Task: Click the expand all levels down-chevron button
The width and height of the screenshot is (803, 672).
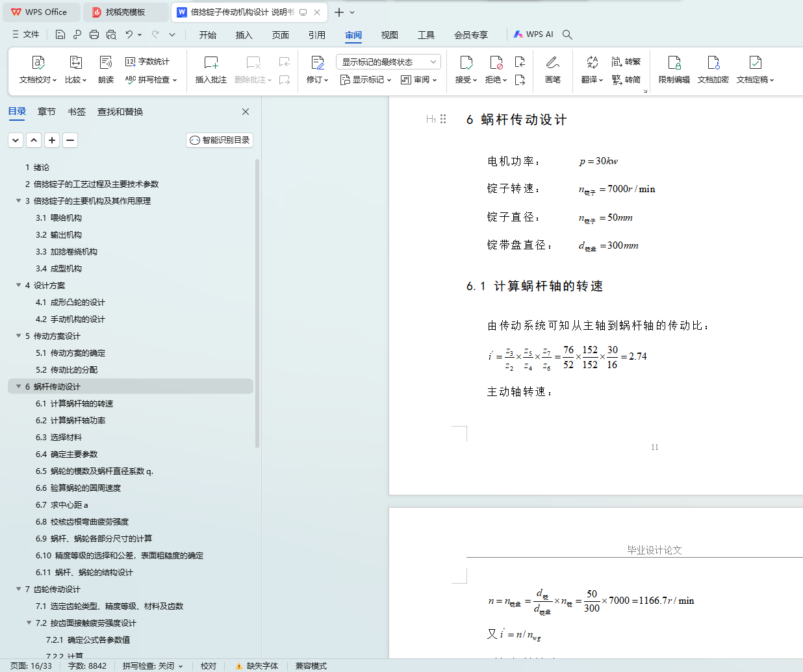Action: [16, 140]
